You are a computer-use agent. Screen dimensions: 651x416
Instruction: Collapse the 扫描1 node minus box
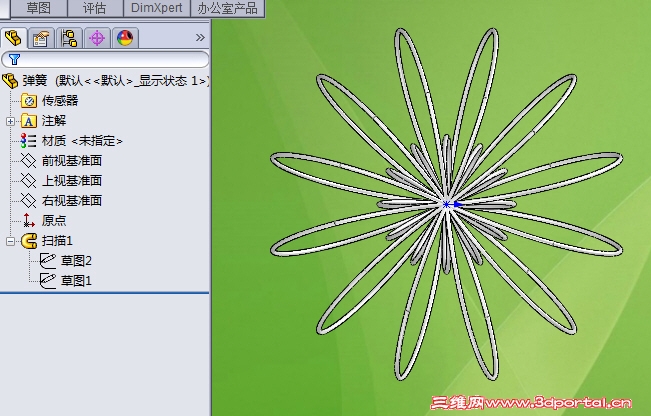tap(10, 241)
